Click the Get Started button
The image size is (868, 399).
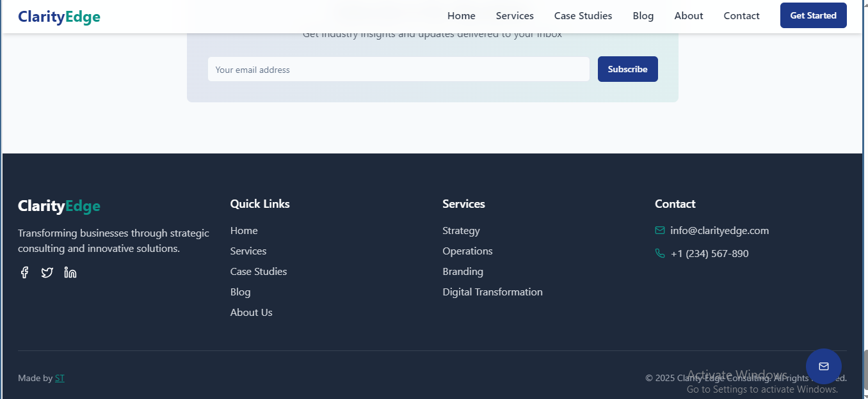point(814,15)
